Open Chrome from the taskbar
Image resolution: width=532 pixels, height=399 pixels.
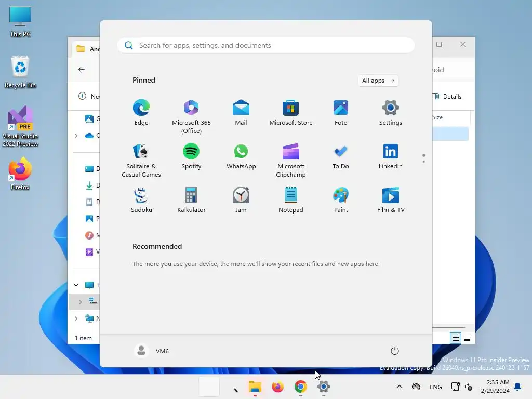coord(301,387)
